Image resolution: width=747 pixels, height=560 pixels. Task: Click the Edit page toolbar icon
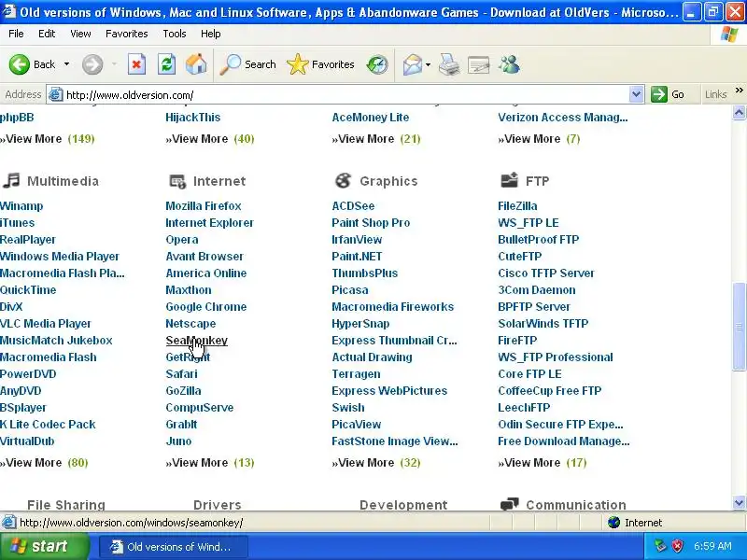(479, 64)
